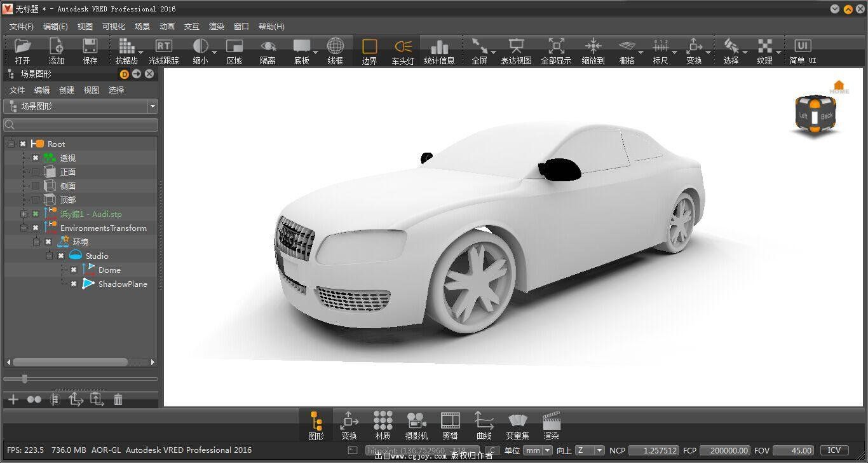Toggle checkbox for 正面 node

tap(36, 172)
